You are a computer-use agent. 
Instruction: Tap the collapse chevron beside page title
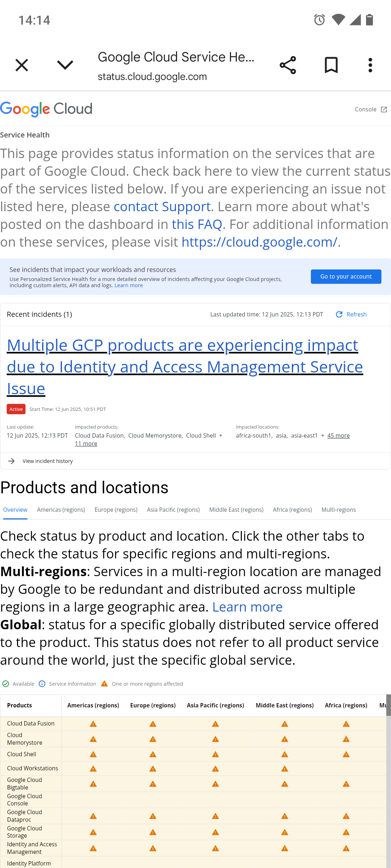(x=65, y=65)
